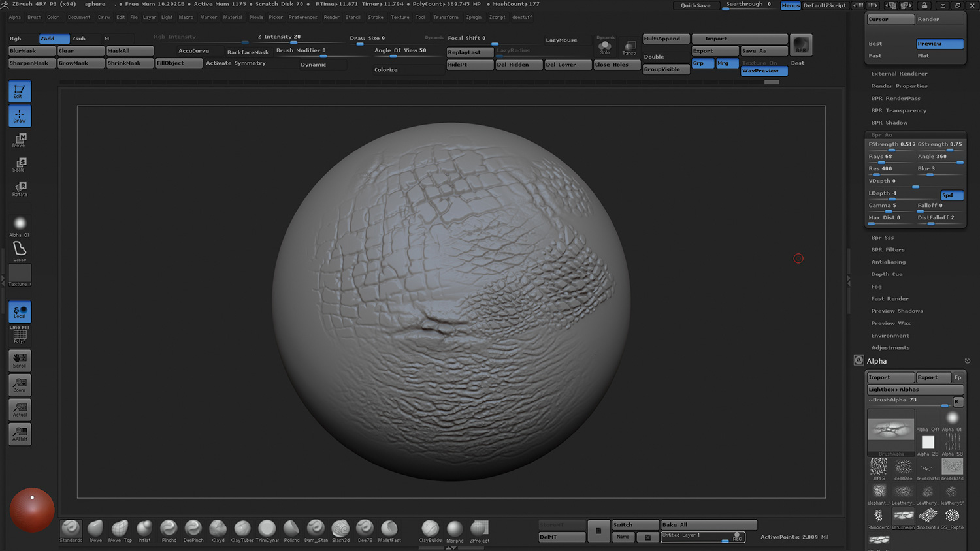Open the Zplugin menu
This screenshot has height=551, width=980.
474,18
